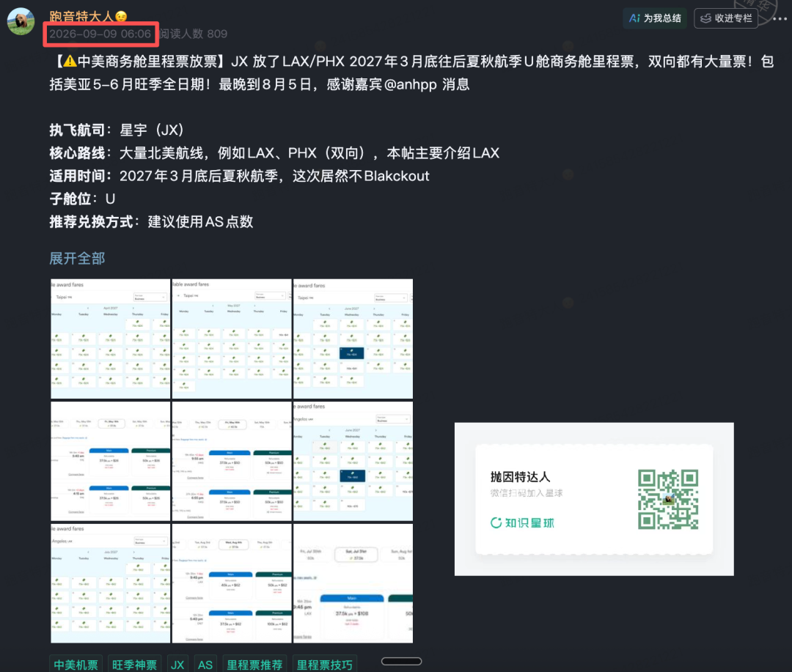This screenshot has width=792, height=672.
Task: Click the 知识星球 logo on the card
Action: point(522,523)
